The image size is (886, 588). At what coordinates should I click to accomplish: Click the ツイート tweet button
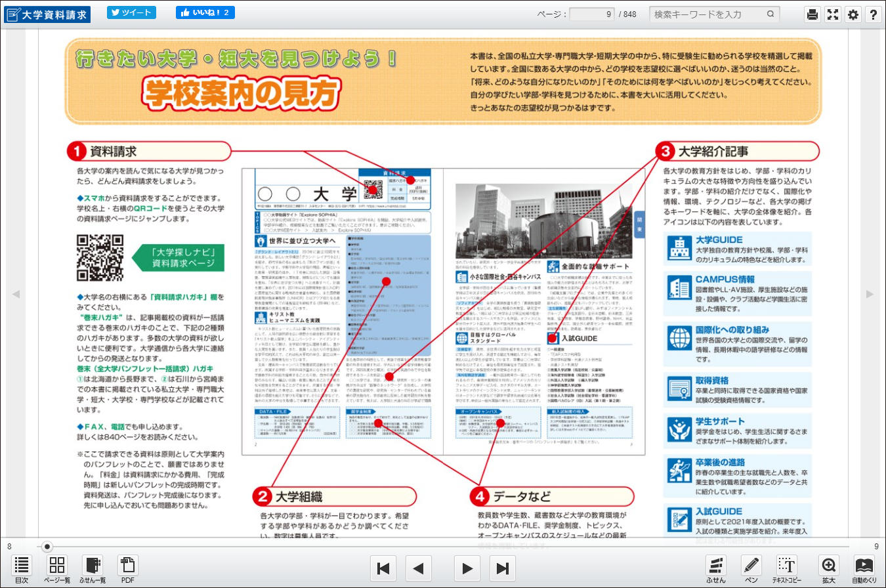tap(131, 12)
